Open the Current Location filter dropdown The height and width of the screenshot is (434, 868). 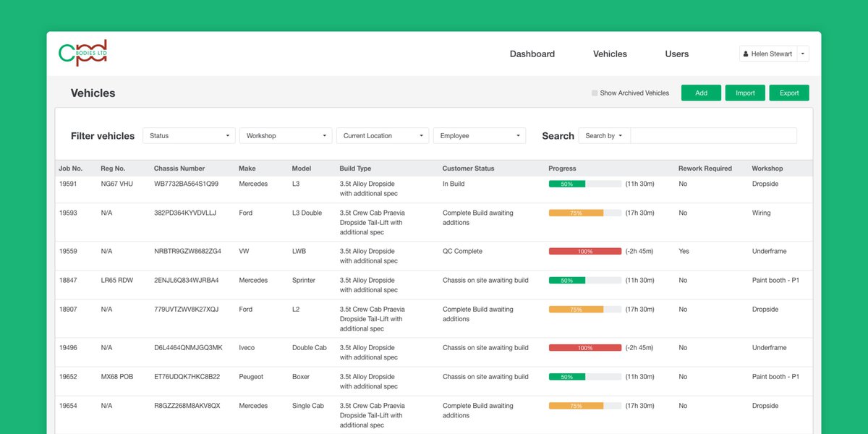pos(383,135)
